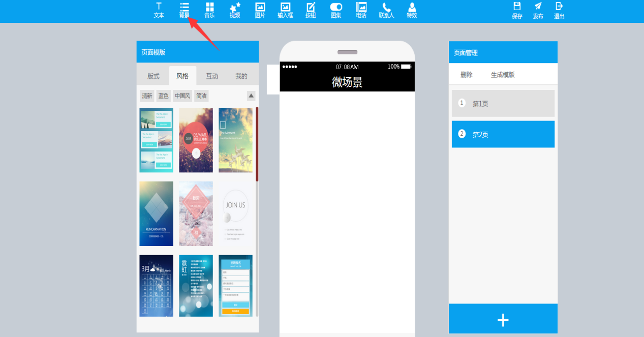Save the project with 保存
Image resolution: width=644 pixels, height=337 pixels.
[517, 10]
